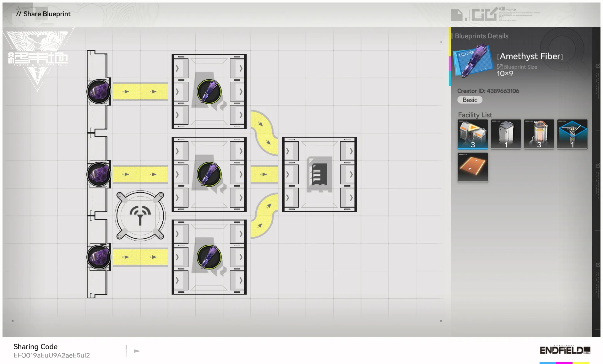Click the top yellow conveyor belt segment
This screenshot has height=364, width=603.
click(140, 91)
